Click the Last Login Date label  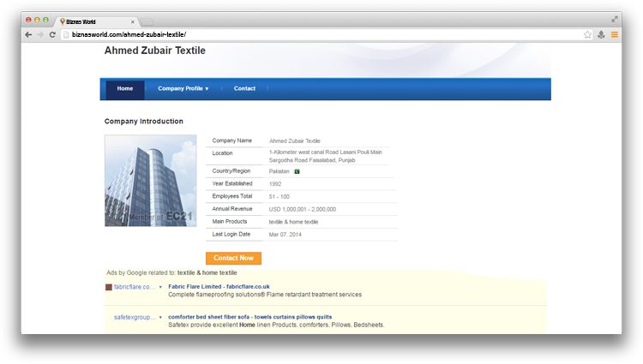coord(231,234)
